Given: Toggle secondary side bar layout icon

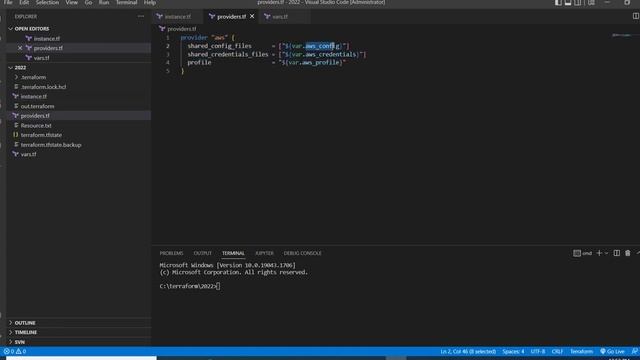Looking at the screenshot, I should pyautogui.click(x=578, y=2).
